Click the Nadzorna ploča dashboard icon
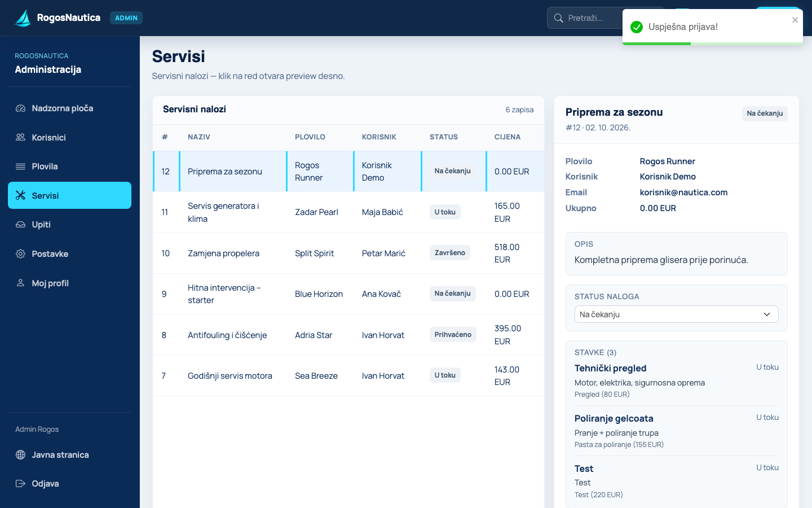 click(x=20, y=108)
